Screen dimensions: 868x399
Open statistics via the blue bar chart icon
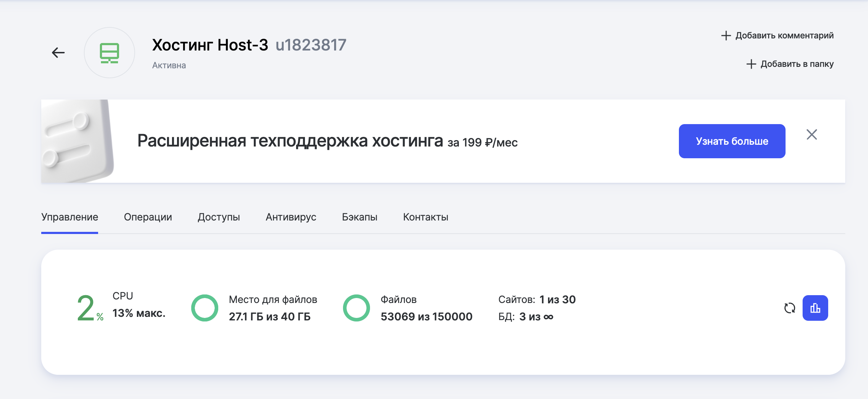pyautogui.click(x=816, y=308)
